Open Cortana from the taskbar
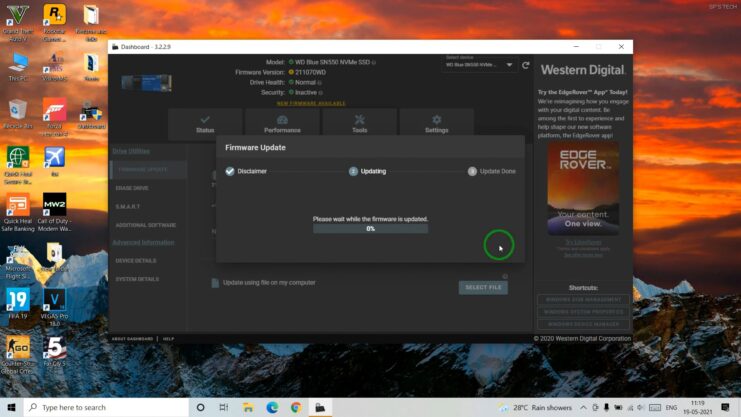This screenshot has height=417, width=741. [200, 408]
